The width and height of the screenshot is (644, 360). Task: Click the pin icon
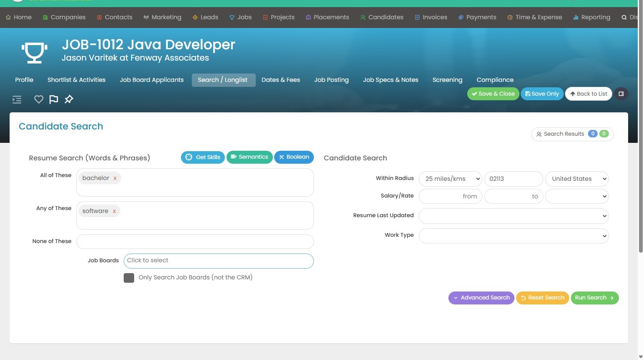[69, 99]
